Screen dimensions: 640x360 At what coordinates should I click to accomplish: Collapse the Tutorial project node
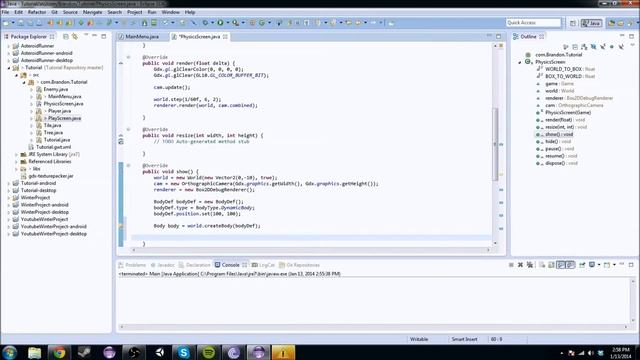(9, 68)
